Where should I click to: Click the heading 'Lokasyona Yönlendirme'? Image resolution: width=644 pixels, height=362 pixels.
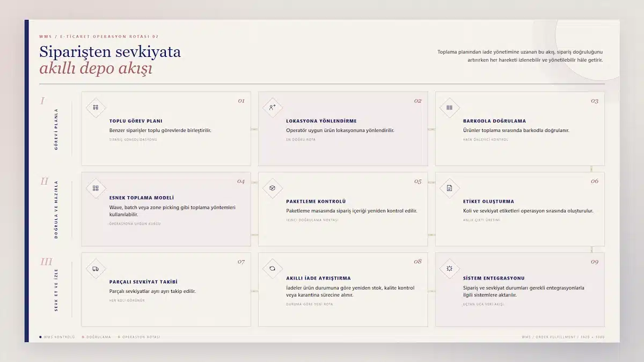pos(321,121)
